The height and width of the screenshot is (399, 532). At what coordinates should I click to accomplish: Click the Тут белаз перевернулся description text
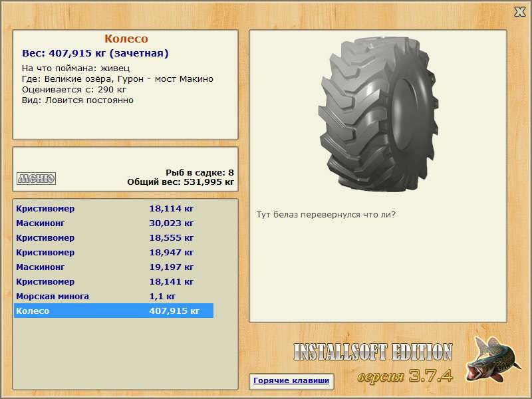[x=326, y=215]
